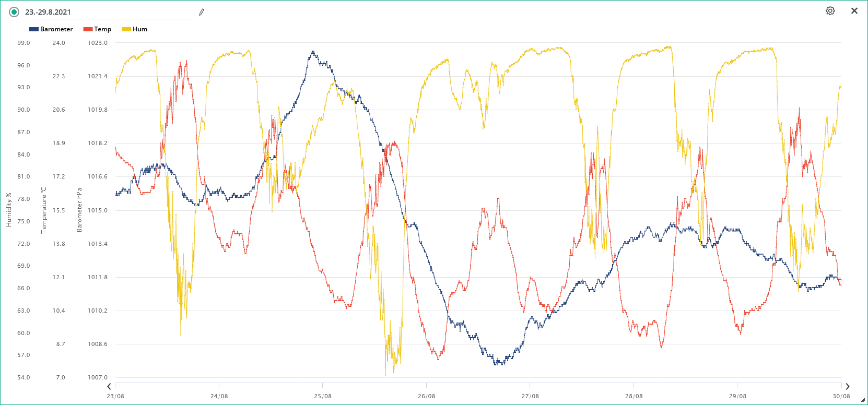Click the green circle indicator beside the title
Image resolution: width=868 pixels, height=405 pixels.
(14, 12)
